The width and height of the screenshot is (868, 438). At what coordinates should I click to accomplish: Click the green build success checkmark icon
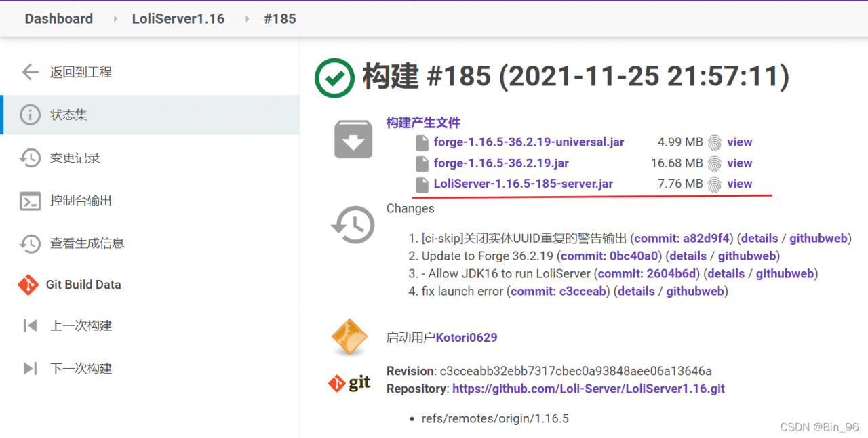(x=334, y=77)
